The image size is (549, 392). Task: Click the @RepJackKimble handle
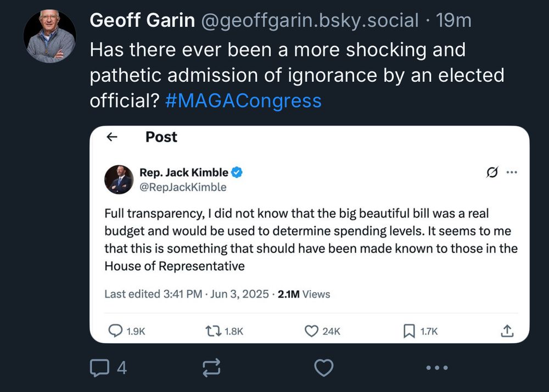pyautogui.click(x=183, y=187)
